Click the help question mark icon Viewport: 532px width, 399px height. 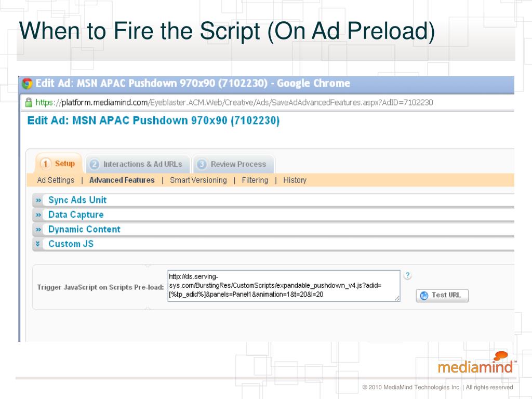point(407,275)
